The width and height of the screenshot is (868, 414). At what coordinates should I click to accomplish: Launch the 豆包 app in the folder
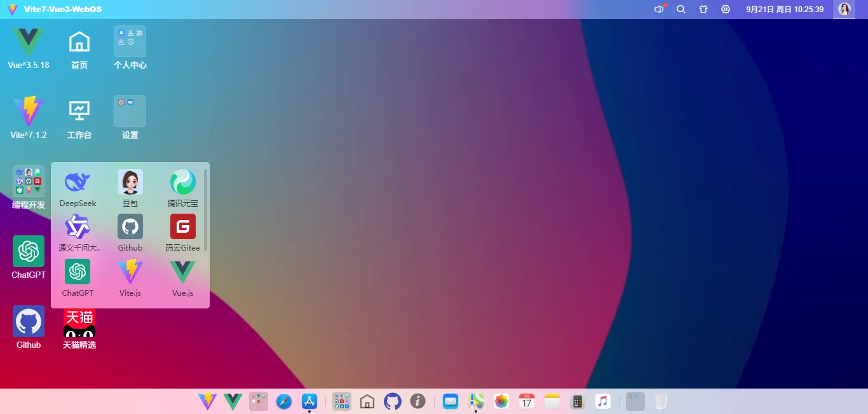130,181
